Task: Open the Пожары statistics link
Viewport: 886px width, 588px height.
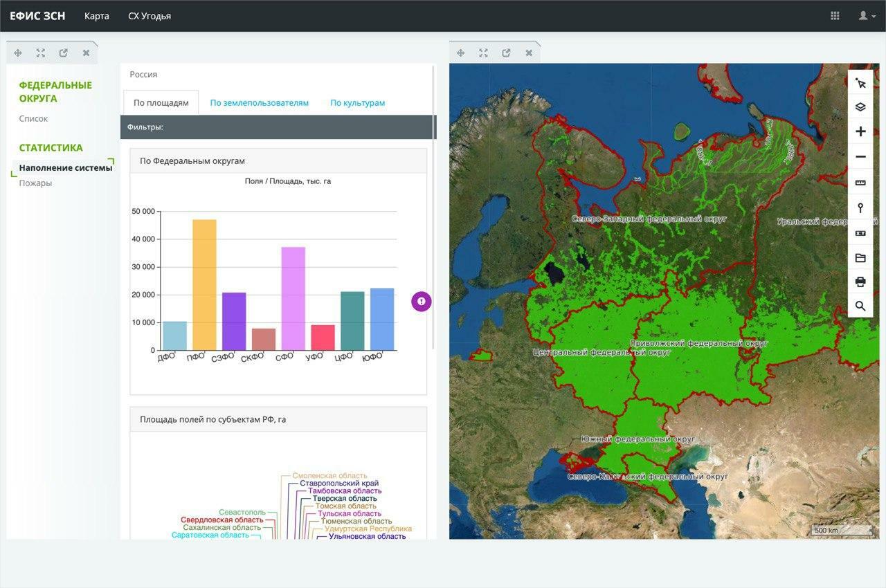Action: coord(35,183)
